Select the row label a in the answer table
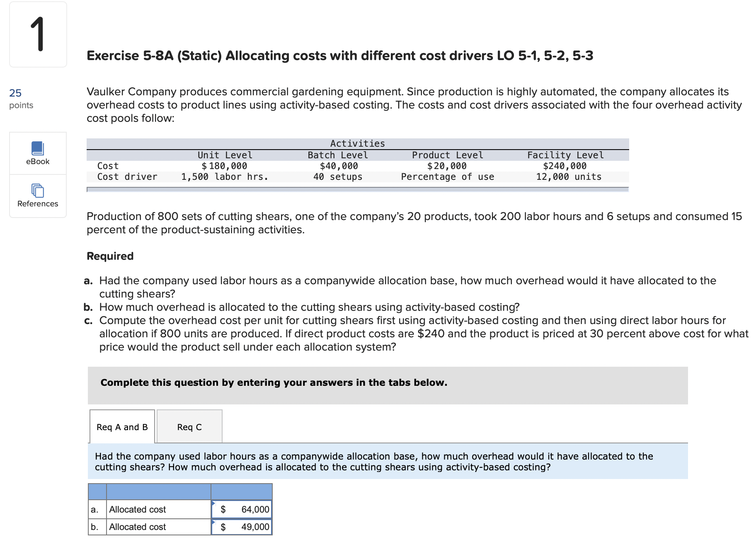 click(95, 509)
